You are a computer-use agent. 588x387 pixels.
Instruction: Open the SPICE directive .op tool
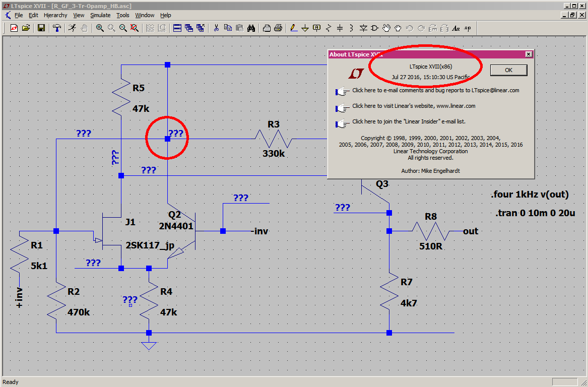tap(468, 28)
